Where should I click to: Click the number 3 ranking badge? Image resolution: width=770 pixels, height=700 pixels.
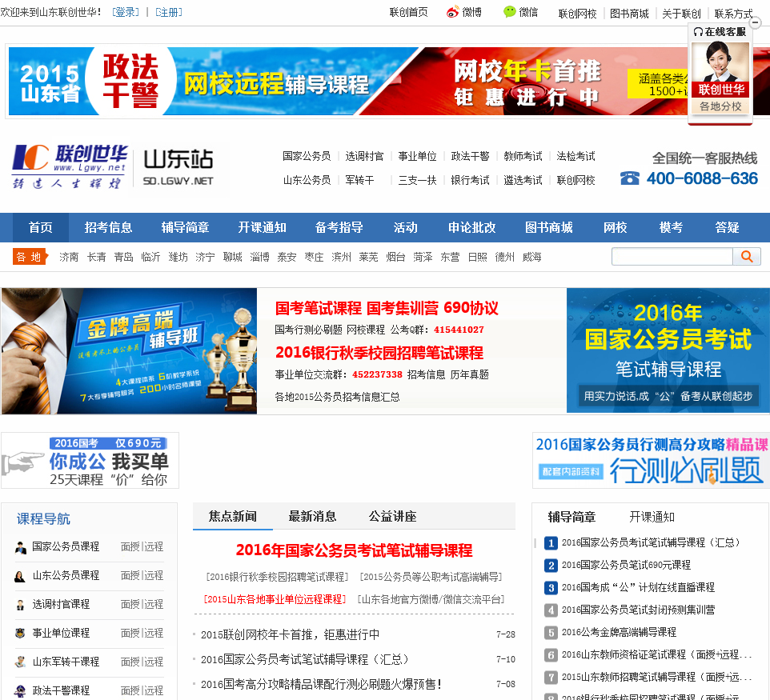[551, 587]
